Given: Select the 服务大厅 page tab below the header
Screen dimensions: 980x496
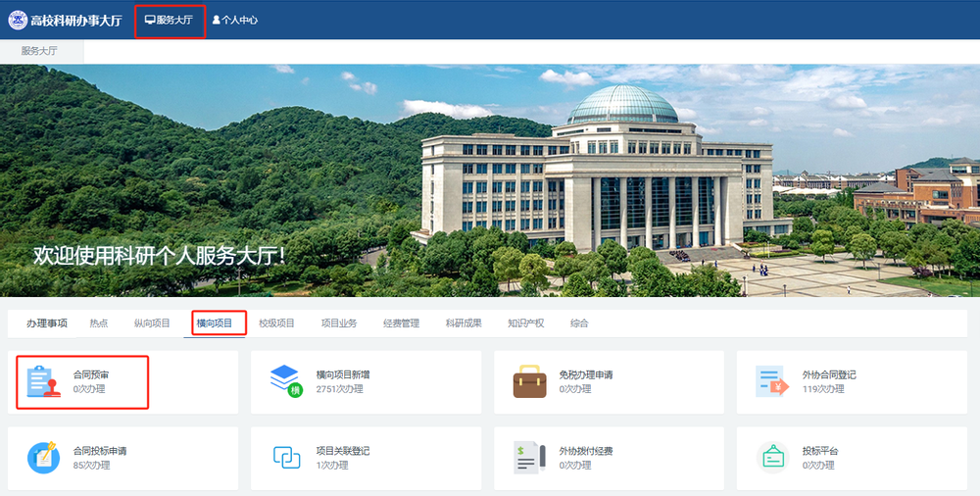Looking at the screenshot, I should (39, 51).
